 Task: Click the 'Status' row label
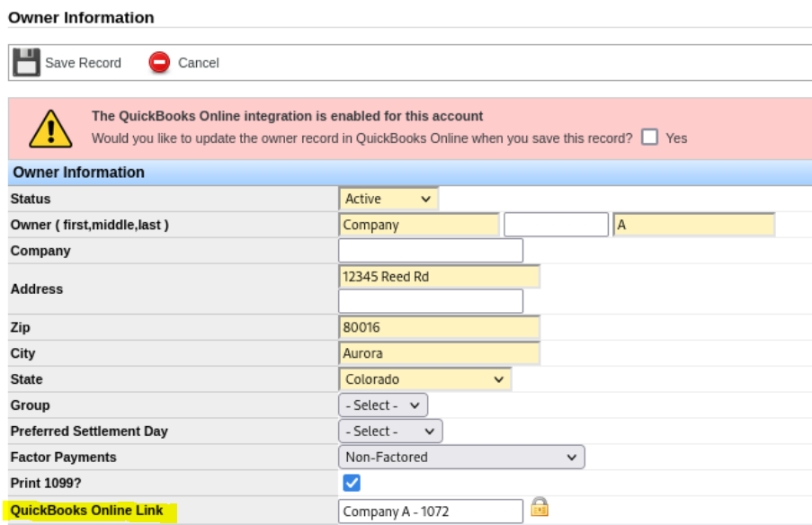click(x=31, y=199)
